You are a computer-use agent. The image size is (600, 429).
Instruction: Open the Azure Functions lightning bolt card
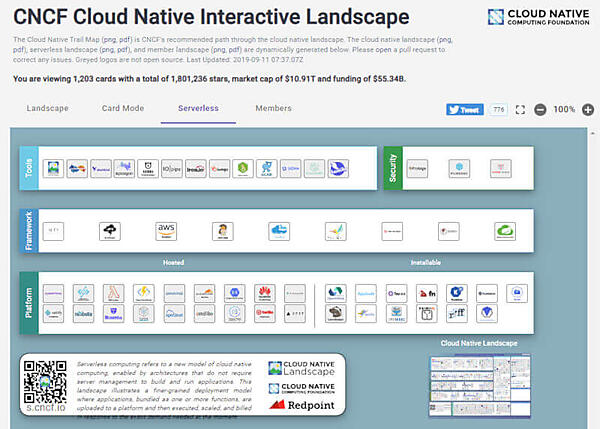(144, 294)
